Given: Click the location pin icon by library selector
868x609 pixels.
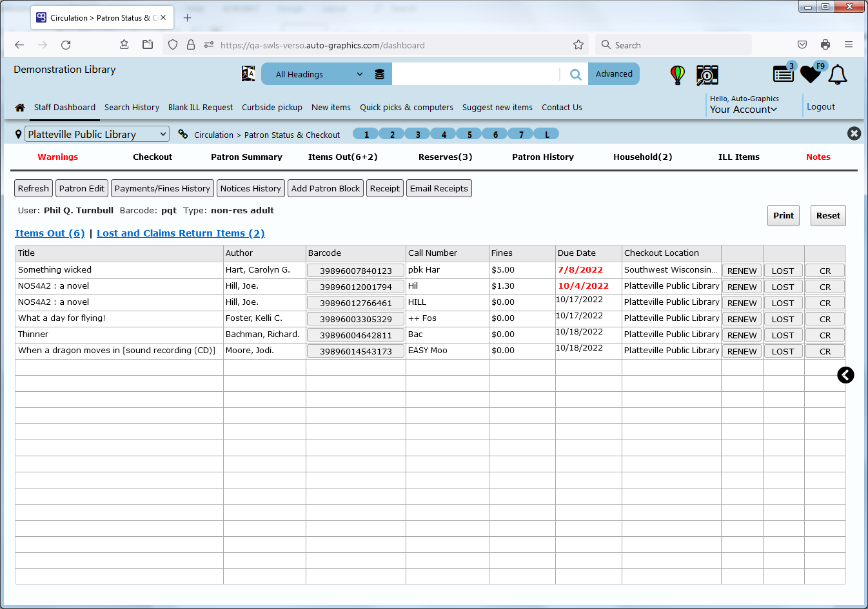Looking at the screenshot, I should click(19, 134).
